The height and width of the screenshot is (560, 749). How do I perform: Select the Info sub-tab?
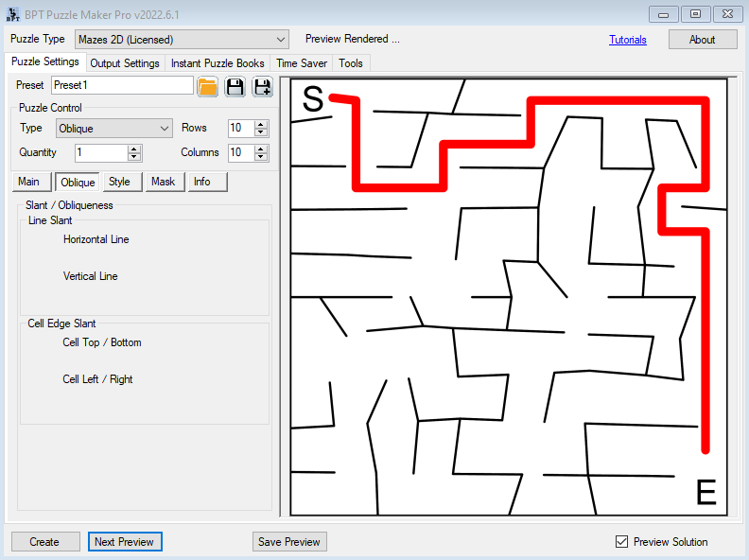click(x=207, y=182)
